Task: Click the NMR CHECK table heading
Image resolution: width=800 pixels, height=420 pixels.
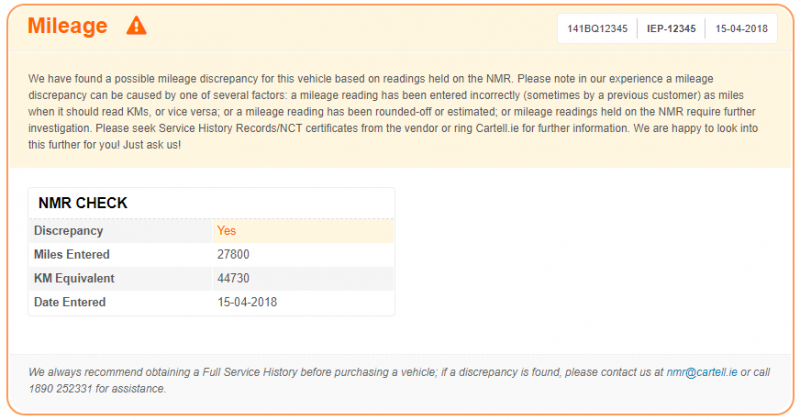Action: click(x=83, y=203)
